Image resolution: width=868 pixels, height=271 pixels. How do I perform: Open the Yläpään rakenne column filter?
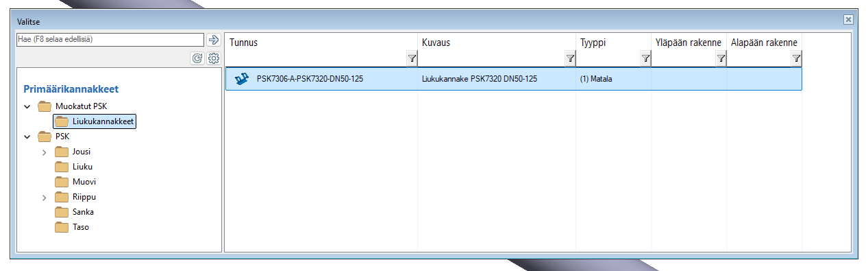pyautogui.click(x=721, y=59)
